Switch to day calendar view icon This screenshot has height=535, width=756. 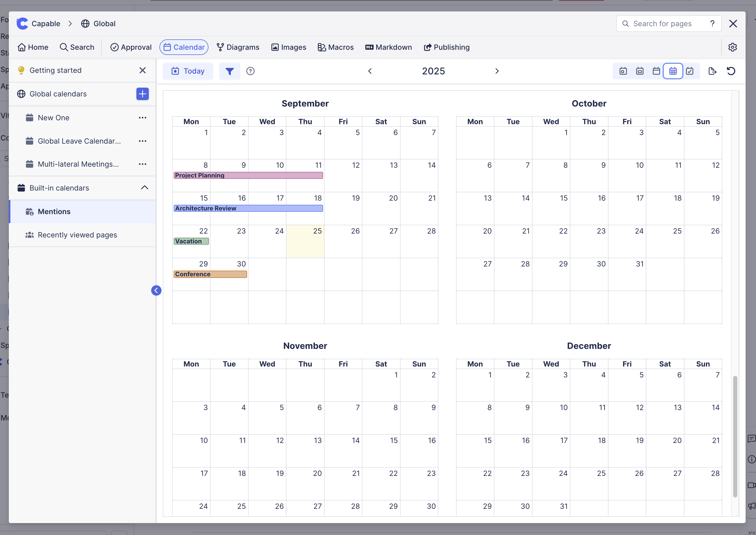click(623, 71)
